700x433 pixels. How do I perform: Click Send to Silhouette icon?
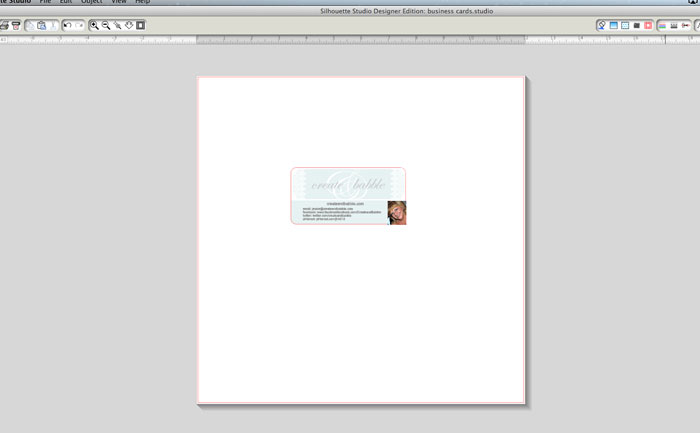[16, 25]
